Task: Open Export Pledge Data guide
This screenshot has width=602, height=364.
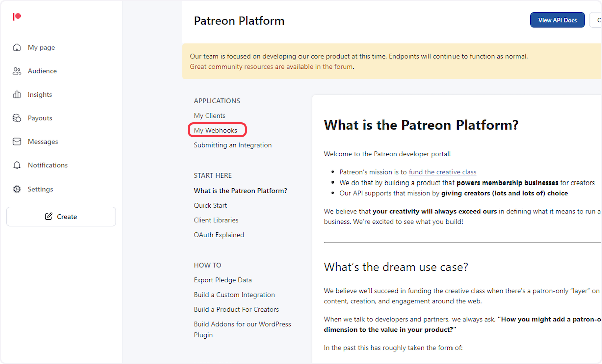Action: [223, 280]
